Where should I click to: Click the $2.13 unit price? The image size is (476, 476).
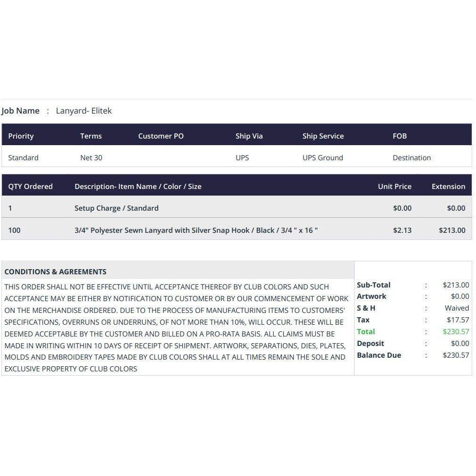[x=402, y=230]
